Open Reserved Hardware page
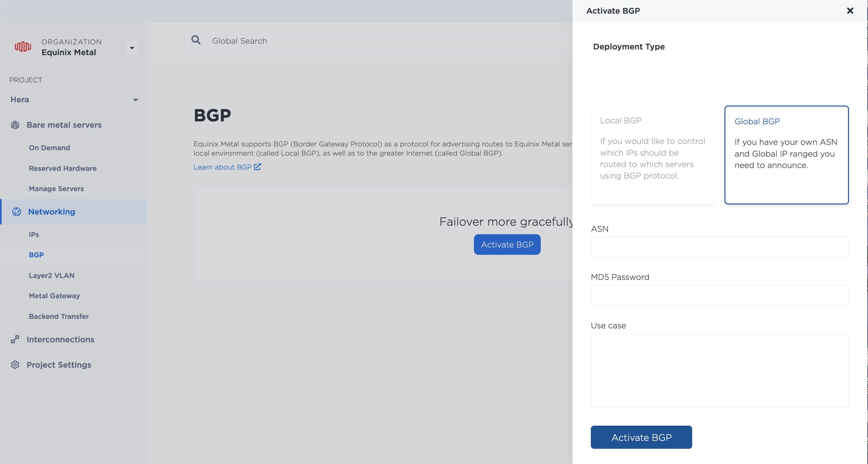The width and height of the screenshot is (868, 464). click(63, 168)
